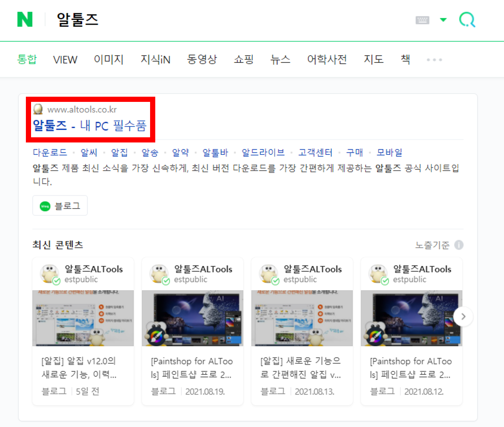Expand more tabs via three dots
Image resolution: width=504 pixels, height=427 pixels.
[434, 60]
